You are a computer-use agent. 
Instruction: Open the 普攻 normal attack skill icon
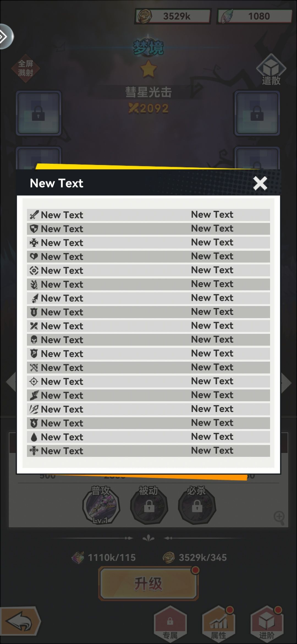(101, 505)
